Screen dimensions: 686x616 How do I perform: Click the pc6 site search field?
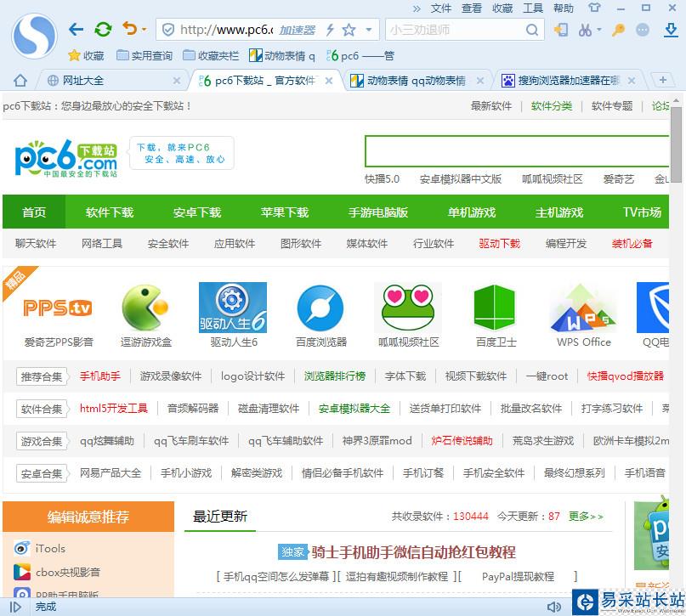[517, 151]
